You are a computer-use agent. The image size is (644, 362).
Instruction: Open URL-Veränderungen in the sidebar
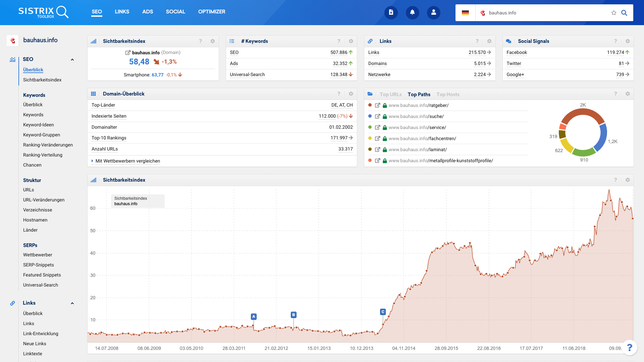(x=44, y=200)
